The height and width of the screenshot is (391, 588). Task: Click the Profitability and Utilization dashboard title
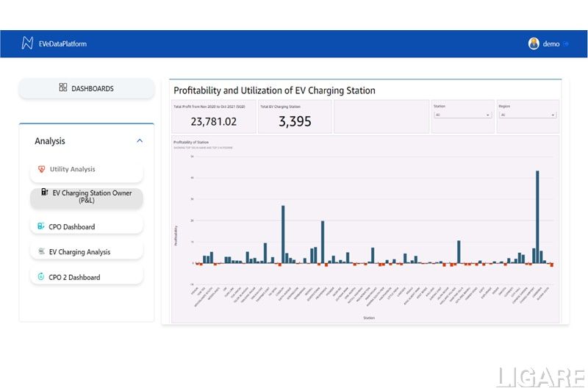click(x=274, y=90)
